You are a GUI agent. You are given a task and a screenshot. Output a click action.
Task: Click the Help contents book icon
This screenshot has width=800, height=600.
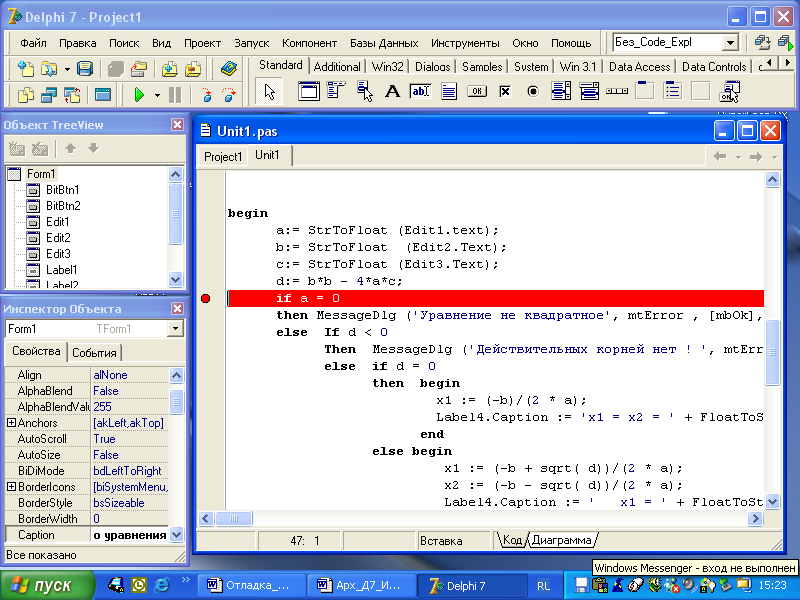tap(229, 68)
